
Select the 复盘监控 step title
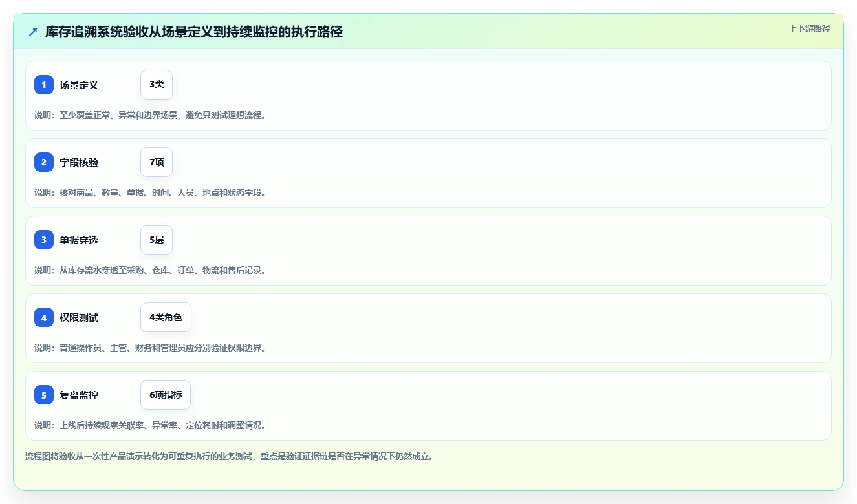[79, 395]
